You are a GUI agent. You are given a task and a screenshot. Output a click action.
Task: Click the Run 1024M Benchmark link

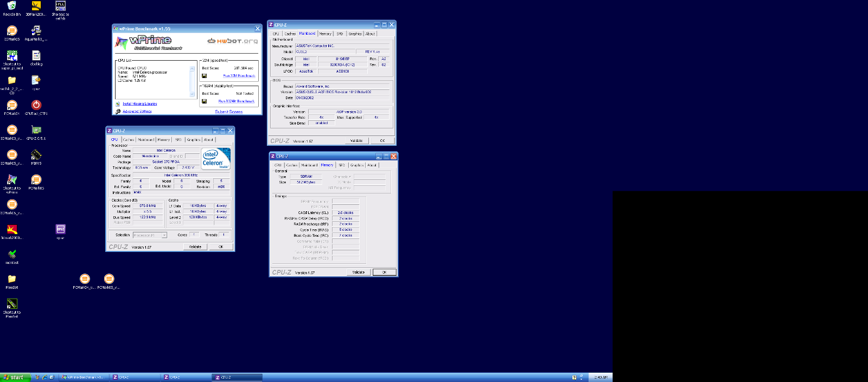[x=237, y=101]
